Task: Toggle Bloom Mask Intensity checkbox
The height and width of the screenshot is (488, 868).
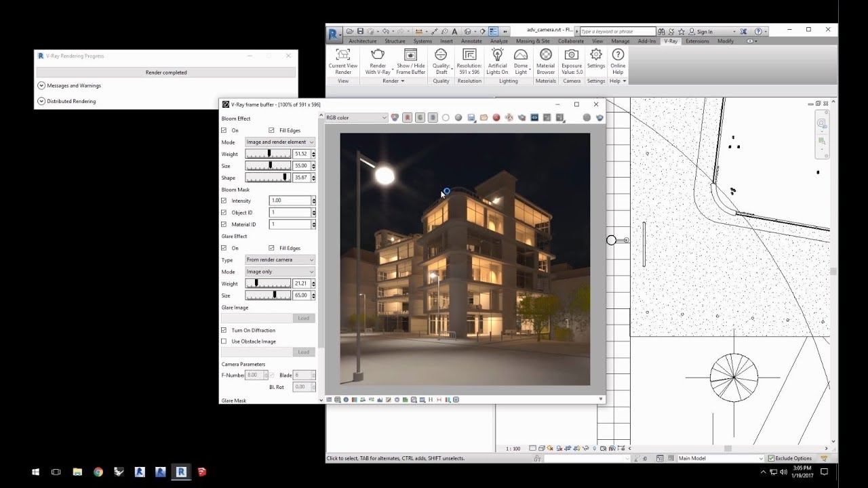Action: click(x=224, y=201)
